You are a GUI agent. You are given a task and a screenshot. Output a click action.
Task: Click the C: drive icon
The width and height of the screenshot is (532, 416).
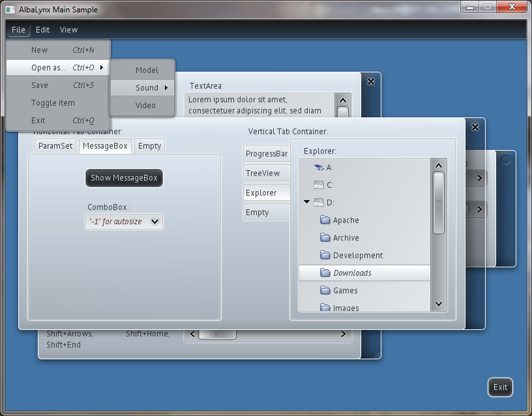(318, 185)
